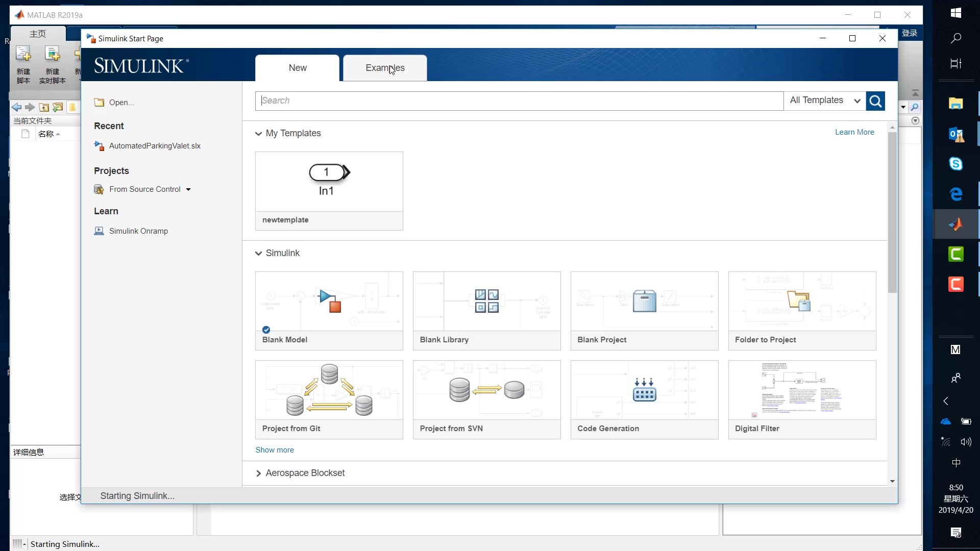Click the volume speaker tray icon
This screenshot has height=551, width=980.
point(966,442)
